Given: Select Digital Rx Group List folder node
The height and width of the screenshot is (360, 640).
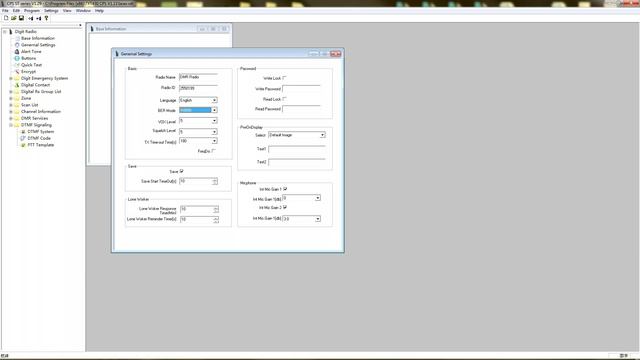Looking at the screenshot, I should click(x=41, y=91).
